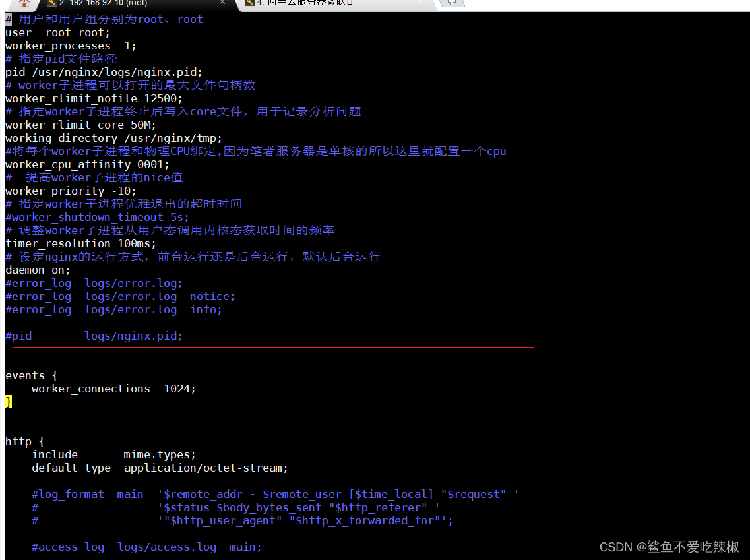Open a new tab with the new-tab button
This screenshot has width=750, height=560.
[452, 3]
